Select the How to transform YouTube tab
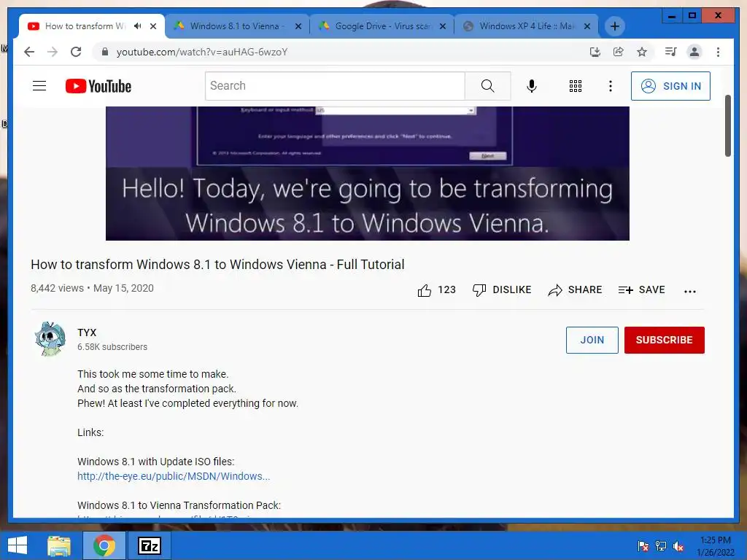 point(85,26)
